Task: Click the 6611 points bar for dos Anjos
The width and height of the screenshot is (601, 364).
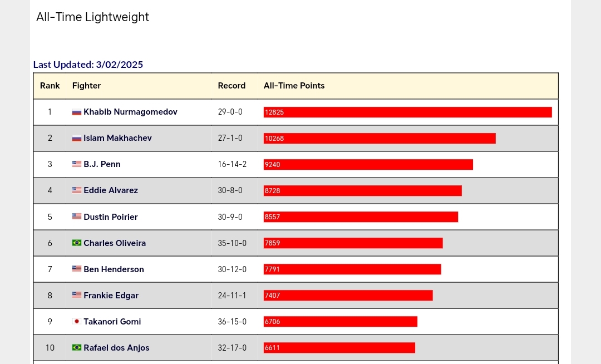Action: (x=339, y=348)
